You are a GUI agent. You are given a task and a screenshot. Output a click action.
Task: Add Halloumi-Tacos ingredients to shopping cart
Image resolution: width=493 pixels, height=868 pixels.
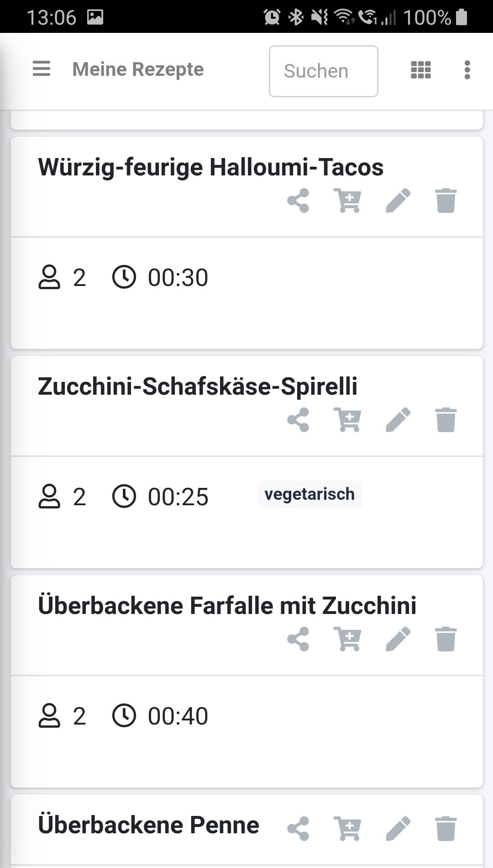coord(348,201)
